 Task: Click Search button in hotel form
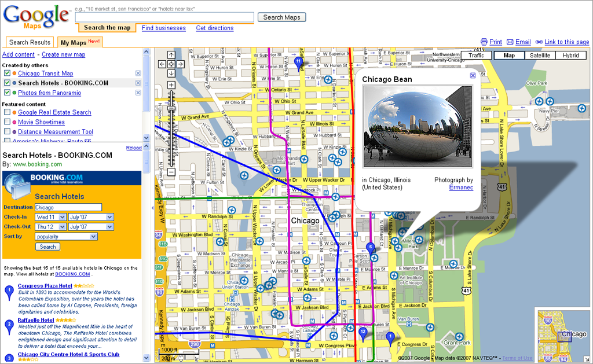tap(47, 247)
